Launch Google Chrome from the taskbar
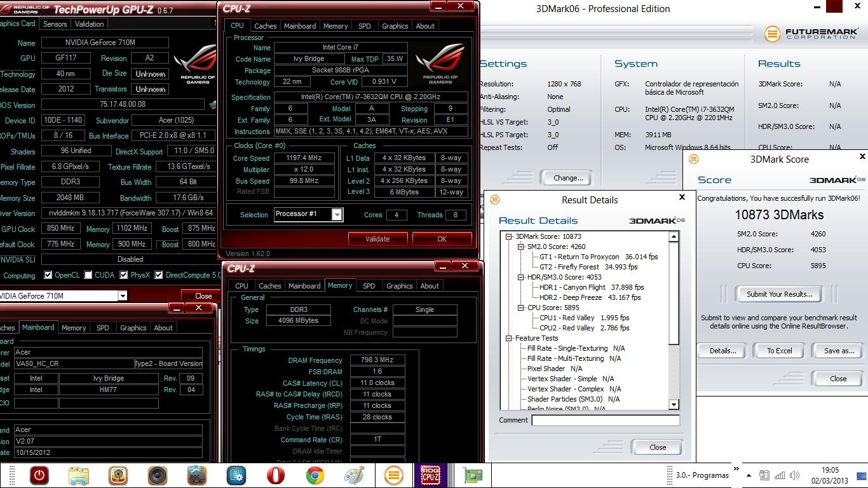Image resolution: width=868 pixels, height=488 pixels. [x=315, y=475]
